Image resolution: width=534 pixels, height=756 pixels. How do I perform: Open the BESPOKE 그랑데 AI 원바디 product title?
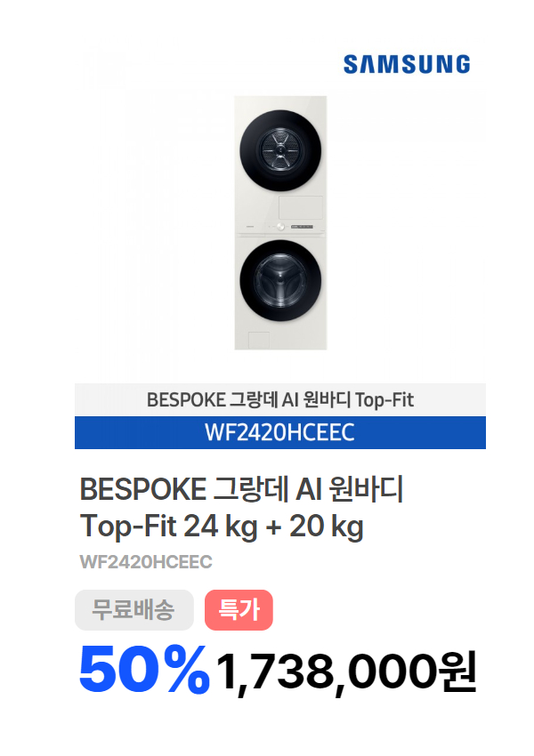pos(242,489)
